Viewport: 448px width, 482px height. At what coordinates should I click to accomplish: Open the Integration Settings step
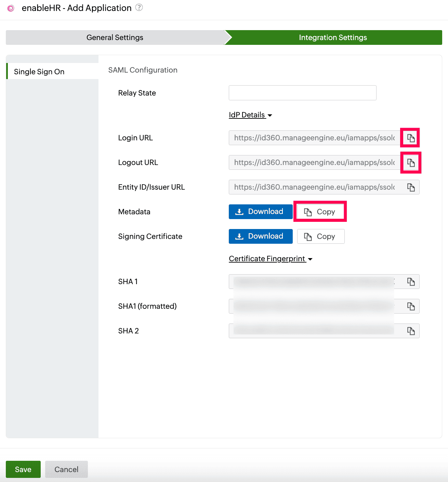click(x=333, y=37)
